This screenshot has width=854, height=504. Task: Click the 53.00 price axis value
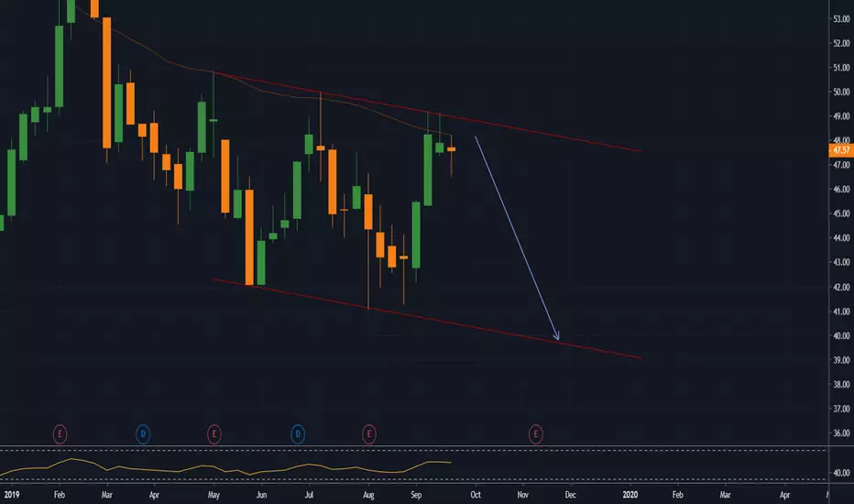841,19
